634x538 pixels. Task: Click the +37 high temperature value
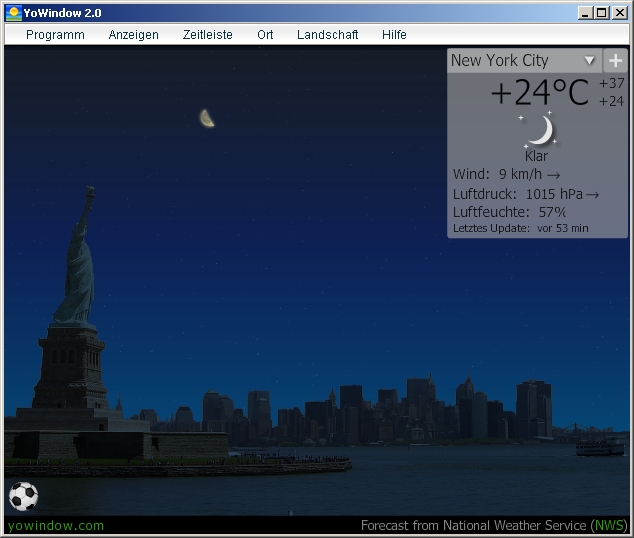(x=611, y=83)
